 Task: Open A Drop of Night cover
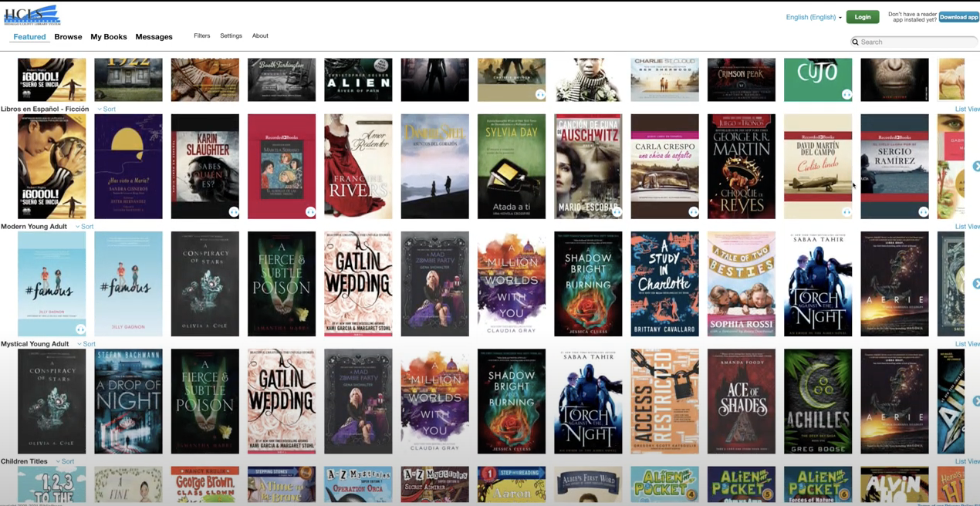[x=128, y=401]
